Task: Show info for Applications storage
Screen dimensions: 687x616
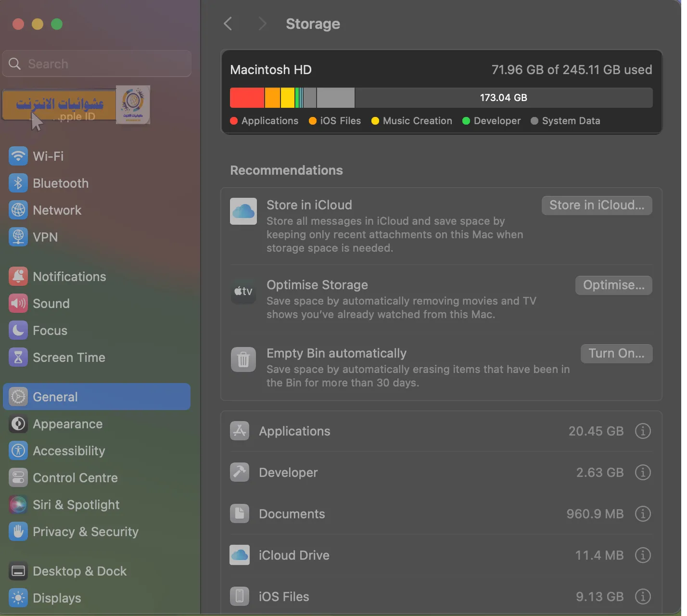Action: (x=643, y=431)
